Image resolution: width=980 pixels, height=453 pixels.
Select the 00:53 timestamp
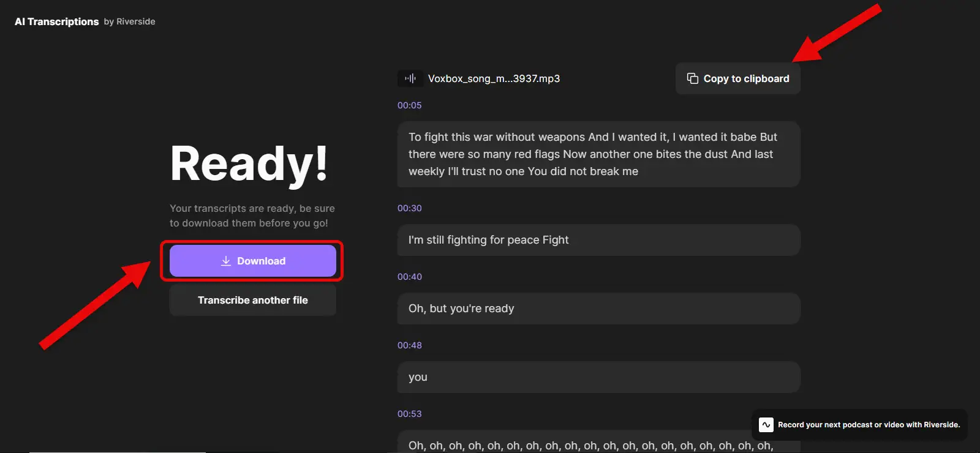click(409, 414)
